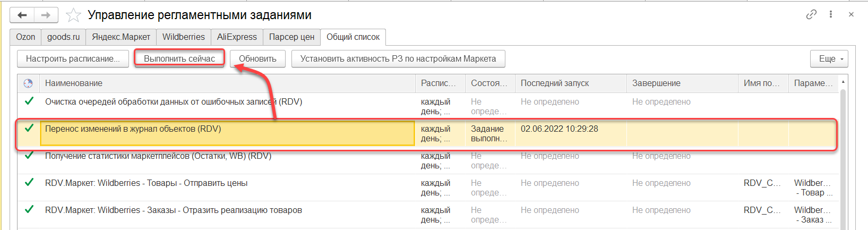Sort by the Параме... column header
The image size is (868, 230).
pyautogui.click(x=813, y=83)
